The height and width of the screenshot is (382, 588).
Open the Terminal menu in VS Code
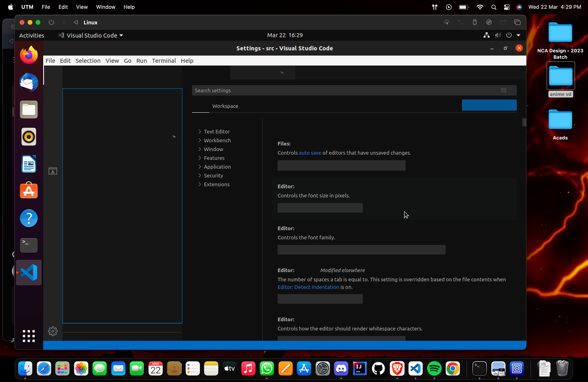click(164, 61)
